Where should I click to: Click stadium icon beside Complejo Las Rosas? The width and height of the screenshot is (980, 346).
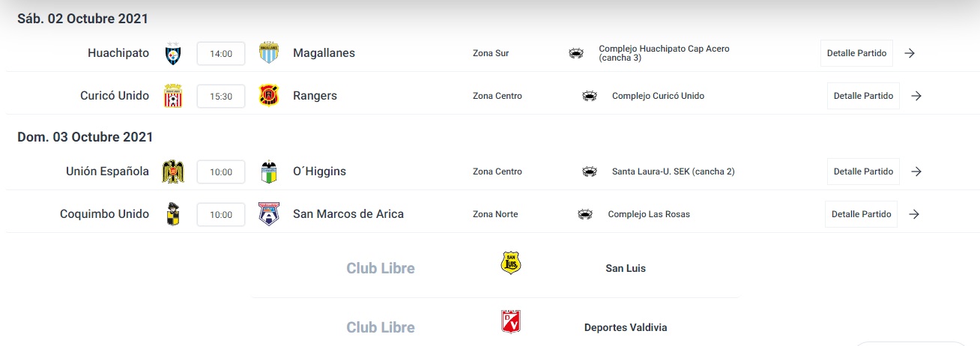coord(585,214)
